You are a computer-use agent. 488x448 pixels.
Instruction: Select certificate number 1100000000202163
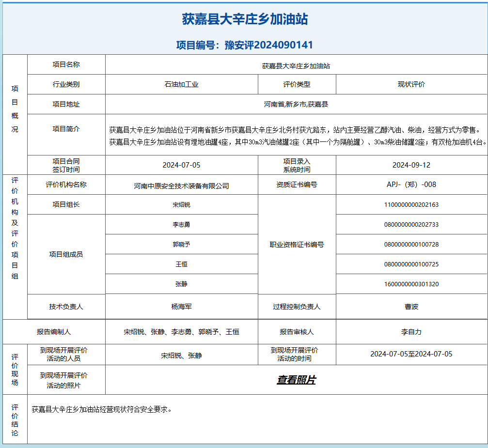tap(411, 205)
